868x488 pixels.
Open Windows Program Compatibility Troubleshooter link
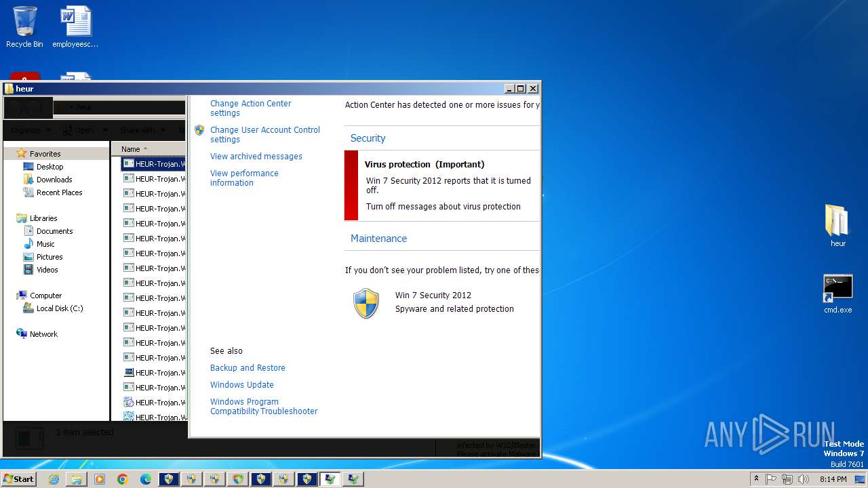264,407
